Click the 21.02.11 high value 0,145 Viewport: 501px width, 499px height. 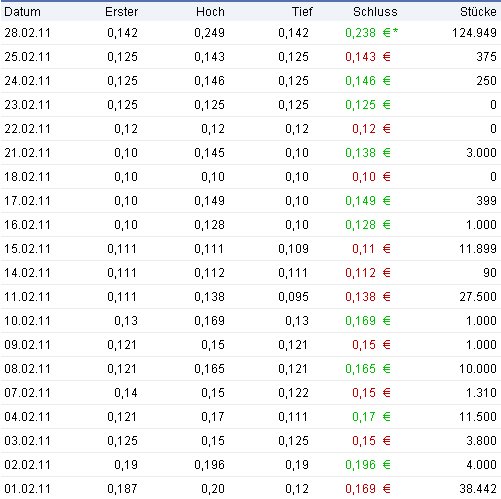tap(209, 153)
